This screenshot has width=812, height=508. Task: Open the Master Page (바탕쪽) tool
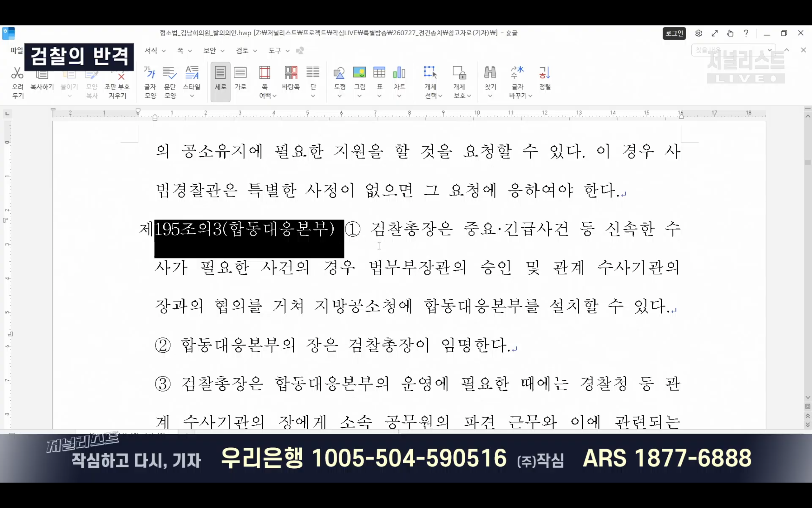point(291,72)
